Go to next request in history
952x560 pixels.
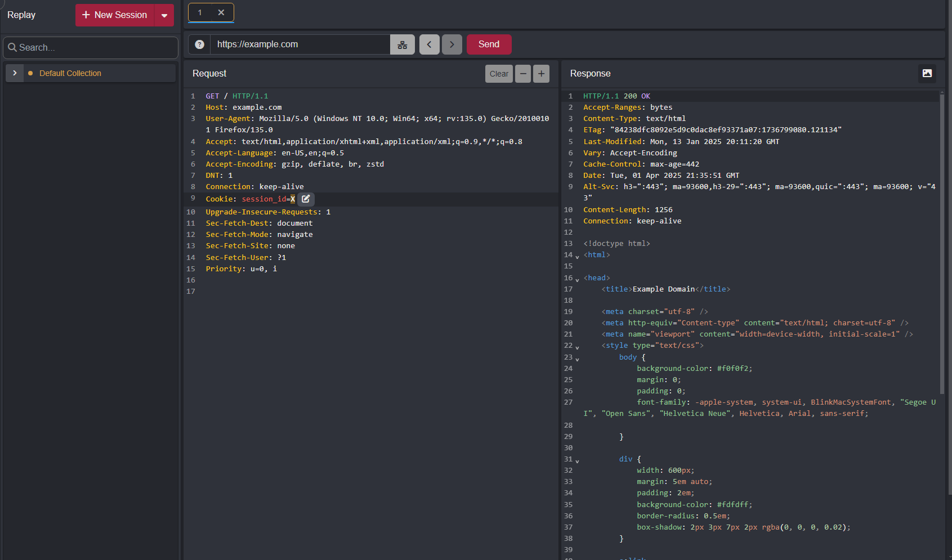click(x=452, y=44)
